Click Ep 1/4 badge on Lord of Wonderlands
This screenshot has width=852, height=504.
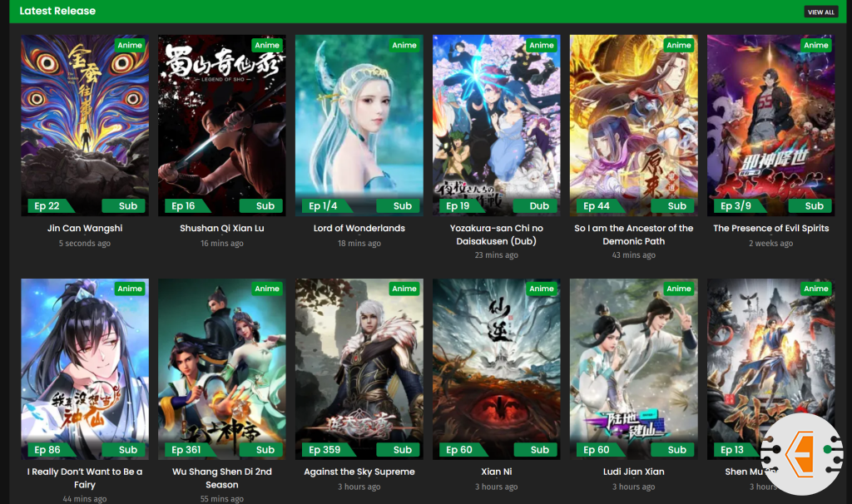click(x=324, y=205)
